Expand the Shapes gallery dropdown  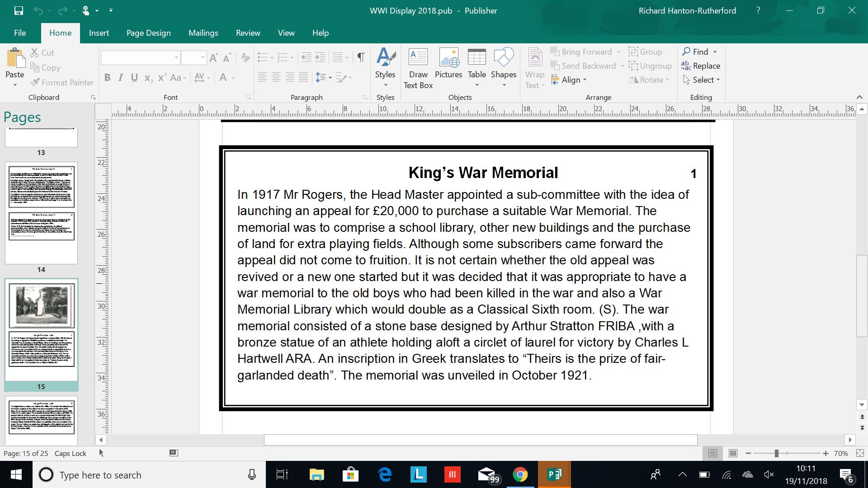click(x=504, y=85)
